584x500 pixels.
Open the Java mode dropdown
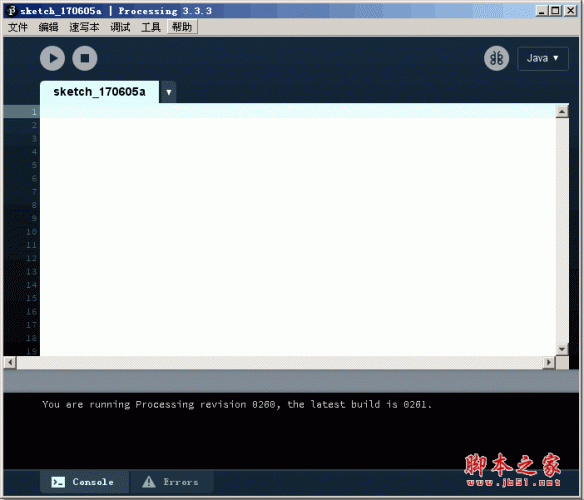click(x=543, y=58)
